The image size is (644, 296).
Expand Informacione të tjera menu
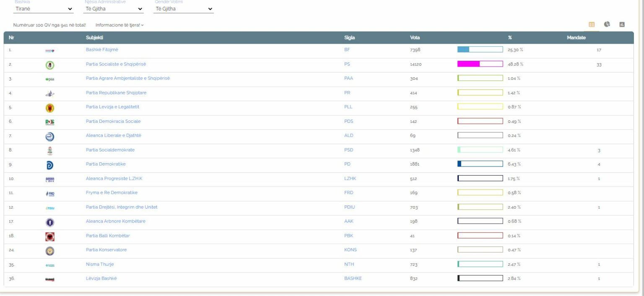pyautogui.click(x=119, y=25)
